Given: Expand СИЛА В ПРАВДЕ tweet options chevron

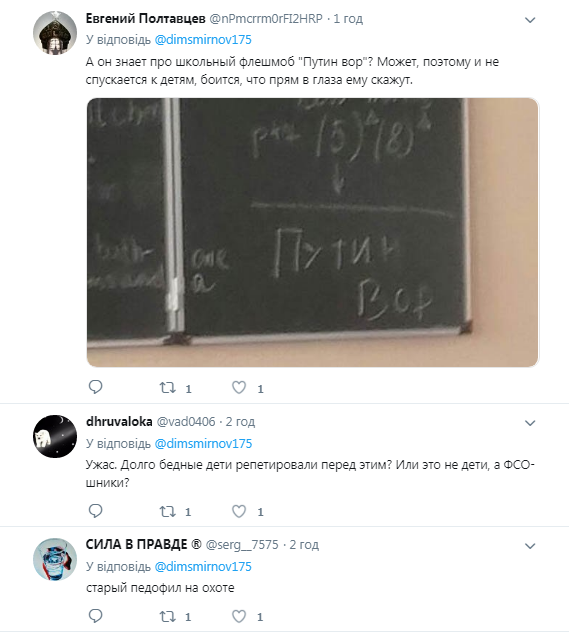Looking at the screenshot, I should pos(530,546).
